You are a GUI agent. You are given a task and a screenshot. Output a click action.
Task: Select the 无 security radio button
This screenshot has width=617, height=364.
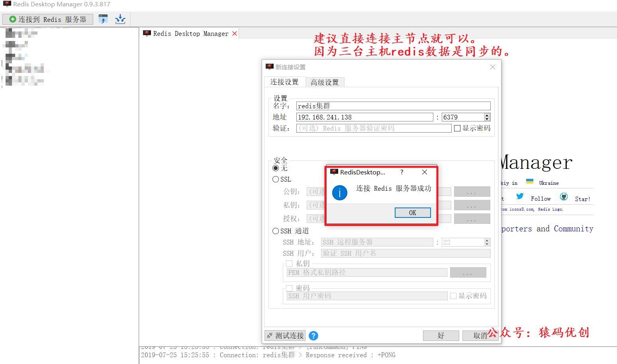[276, 168]
